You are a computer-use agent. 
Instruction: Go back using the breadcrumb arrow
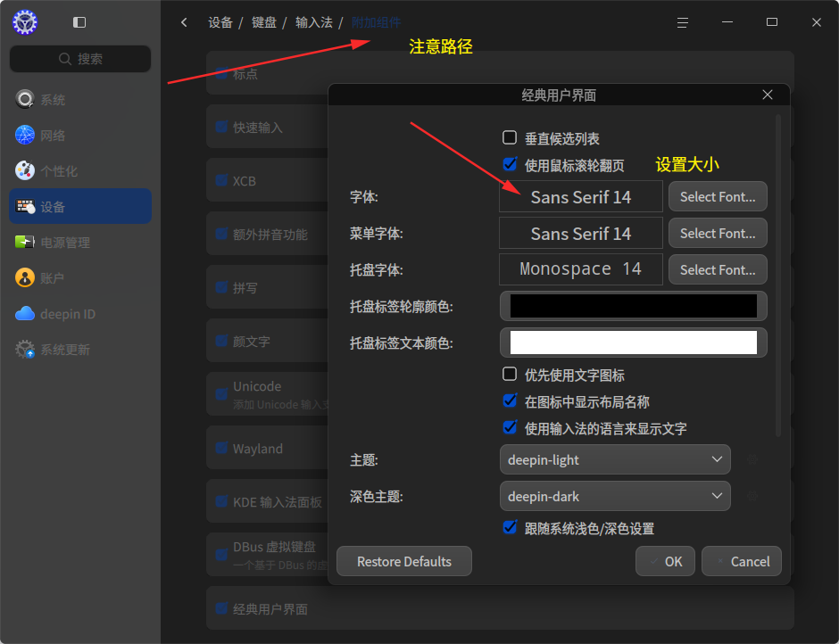184,22
